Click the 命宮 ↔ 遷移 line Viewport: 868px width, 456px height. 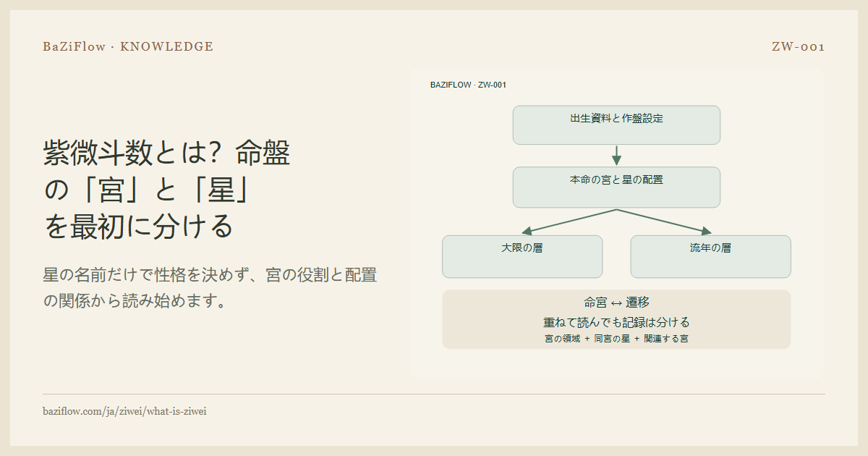coord(616,303)
